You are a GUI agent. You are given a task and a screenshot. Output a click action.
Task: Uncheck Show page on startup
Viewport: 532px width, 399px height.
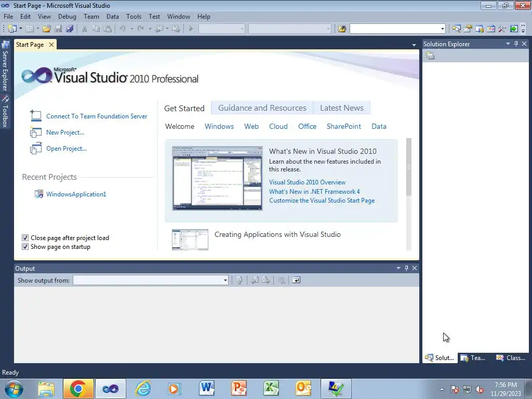tap(25, 247)
